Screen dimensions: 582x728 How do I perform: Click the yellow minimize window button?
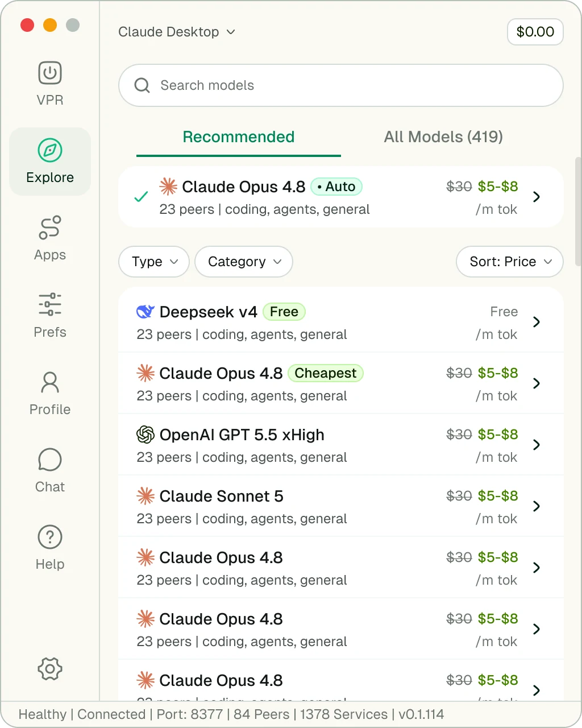[x=50, y=25]
